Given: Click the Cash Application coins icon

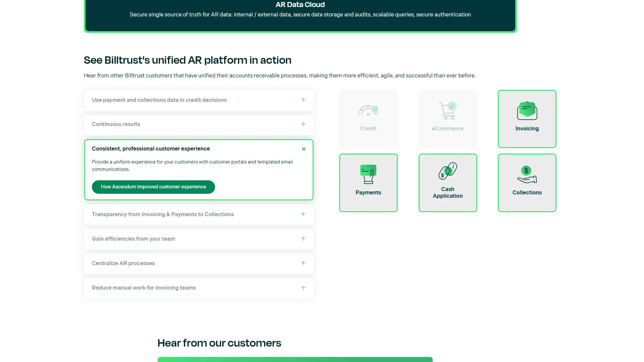Looking at the screenshot, I should 448,171.
